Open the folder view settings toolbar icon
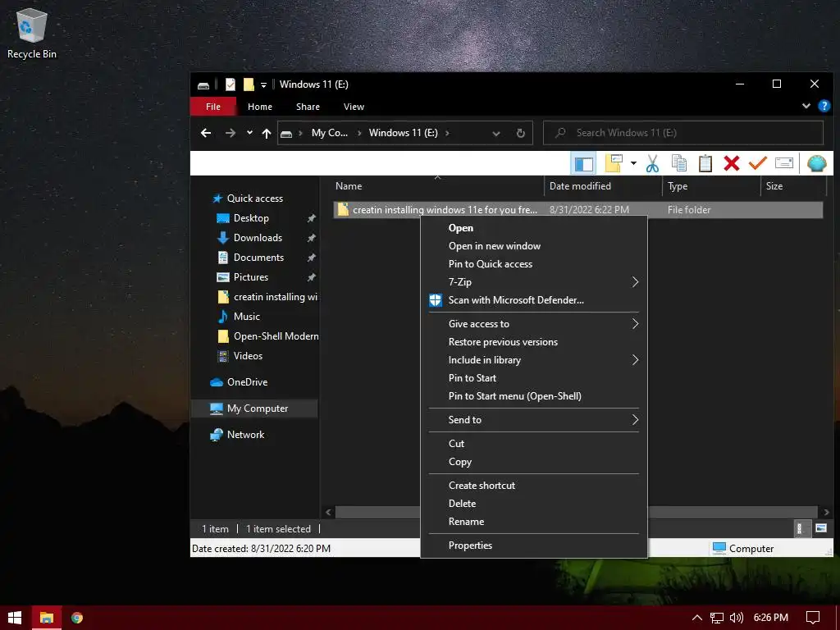 [614, 163]
